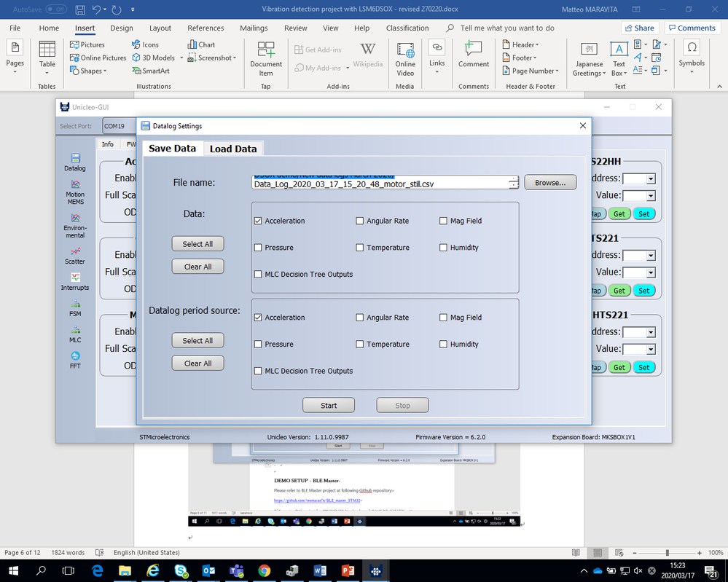Open Header dropdown

520,44
